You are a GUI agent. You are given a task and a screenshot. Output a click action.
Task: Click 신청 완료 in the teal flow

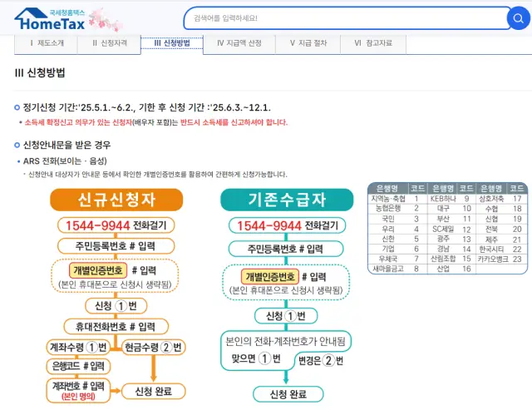[288, 394]
